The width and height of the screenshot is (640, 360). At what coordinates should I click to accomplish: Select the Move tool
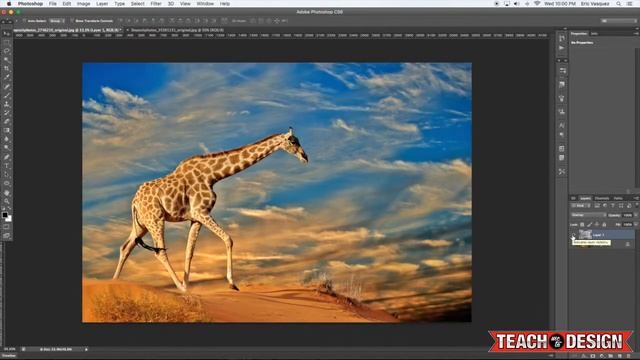pos(6,34)
